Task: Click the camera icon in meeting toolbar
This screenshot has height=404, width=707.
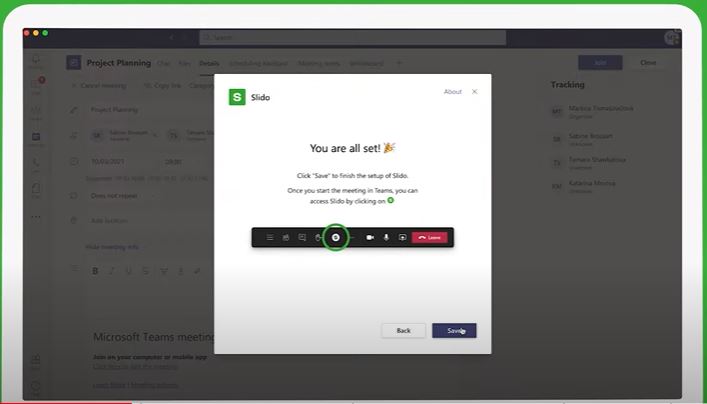Action: [370, 237]
